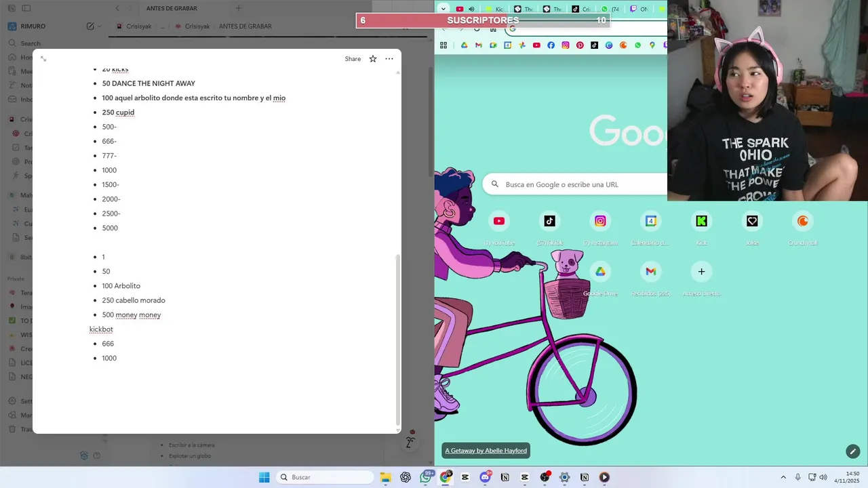Click Google search box on new tab
This screenshot has width=868, height=488.
pos(575,184)
